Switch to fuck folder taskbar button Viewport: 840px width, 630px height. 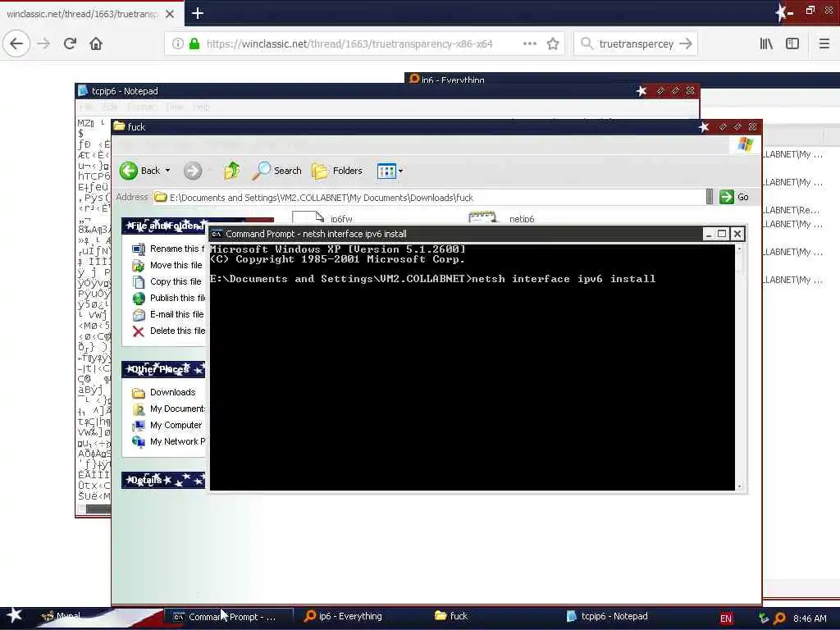pos(451,617)
